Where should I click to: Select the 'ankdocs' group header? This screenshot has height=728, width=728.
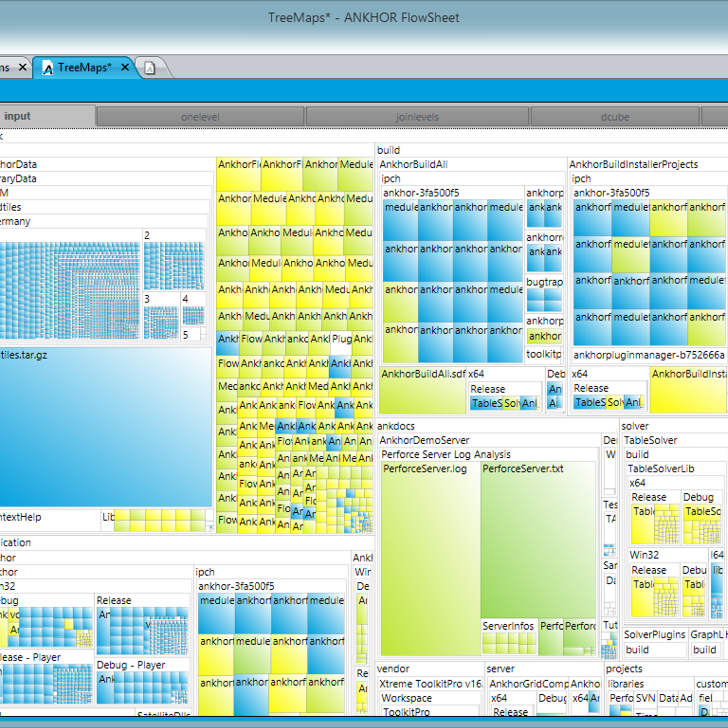click(x=396, y=426)
